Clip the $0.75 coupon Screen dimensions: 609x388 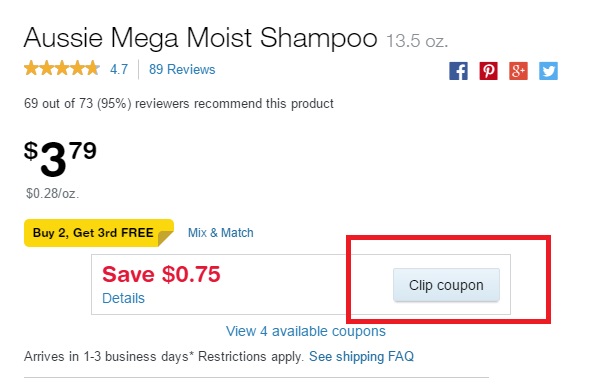(446, 285)
